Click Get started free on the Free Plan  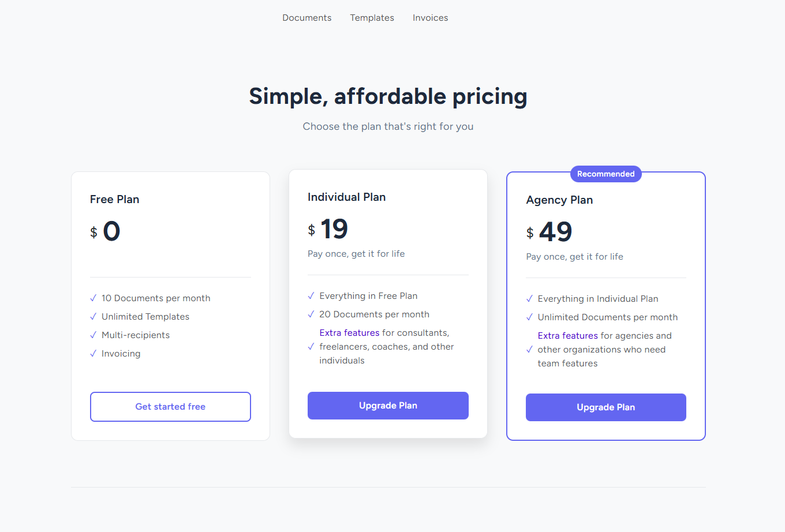(170, 407)
